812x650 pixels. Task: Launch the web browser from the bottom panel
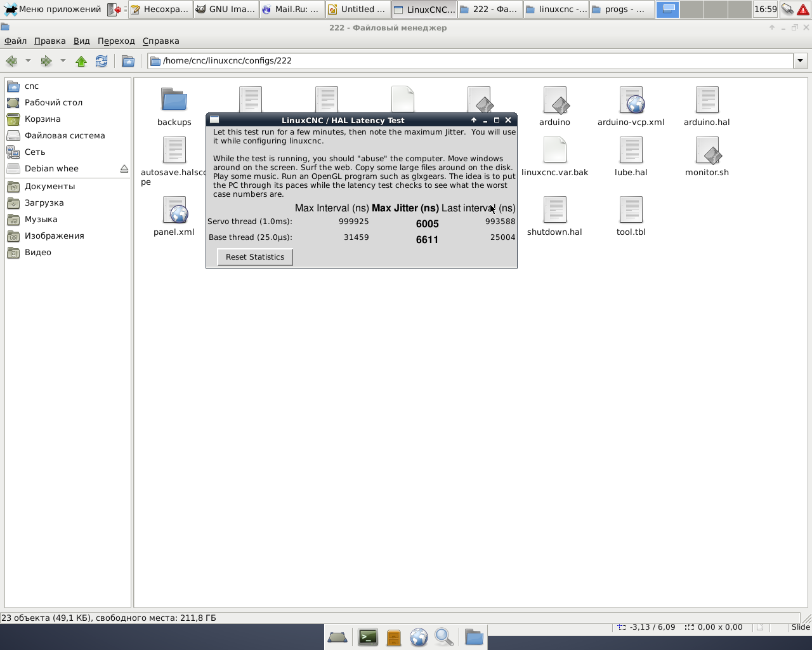[x=419, y=637]
